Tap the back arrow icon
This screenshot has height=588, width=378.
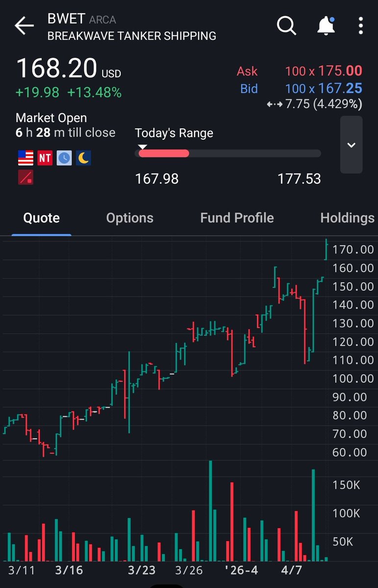(24, 26)
